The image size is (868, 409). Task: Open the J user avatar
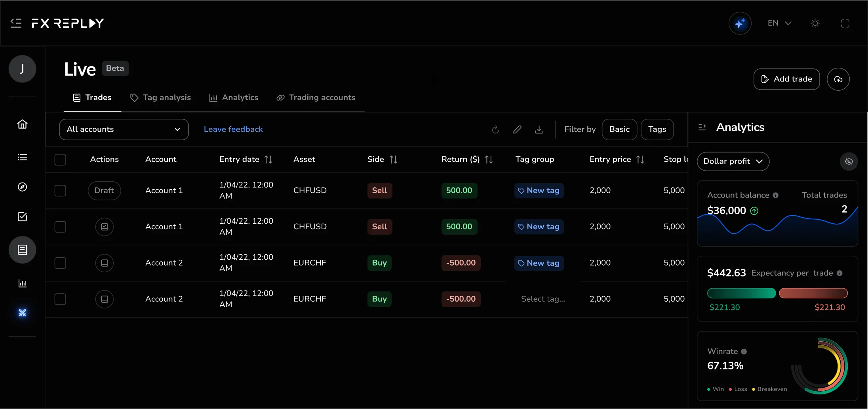coord(23,69)
